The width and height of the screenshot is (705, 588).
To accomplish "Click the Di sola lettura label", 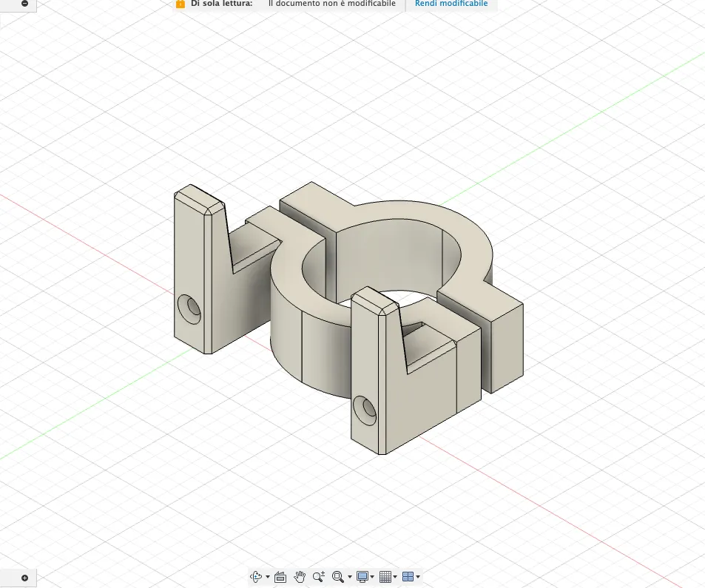I will coord(222,4).
